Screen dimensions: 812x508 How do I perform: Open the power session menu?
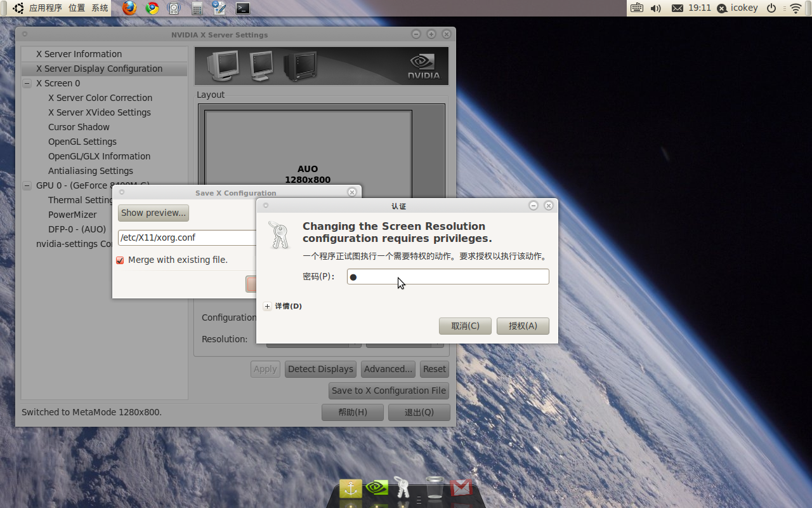point(771,8)
